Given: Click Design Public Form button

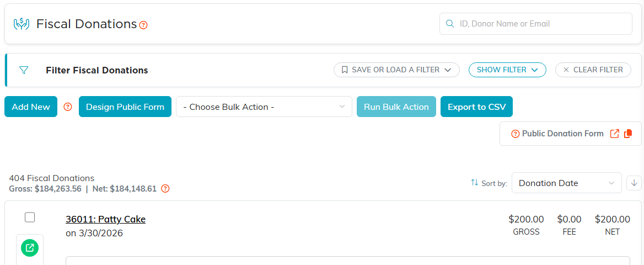Looking at the screenshot, I should tap(125, 107).
